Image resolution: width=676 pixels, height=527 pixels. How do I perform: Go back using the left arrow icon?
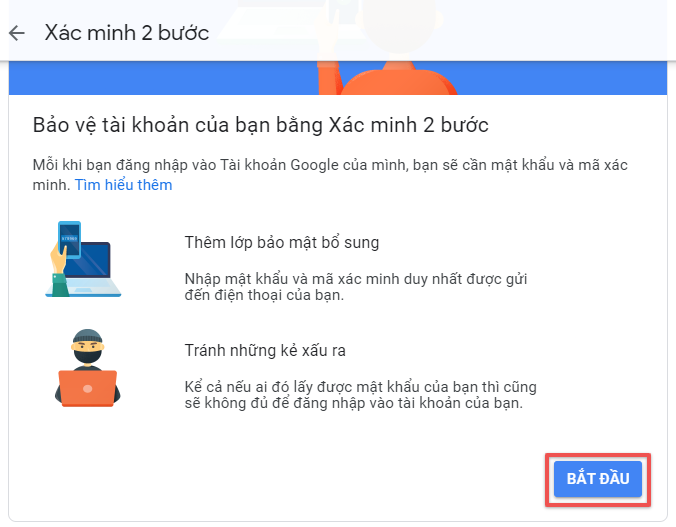click(x=17, y=33)
